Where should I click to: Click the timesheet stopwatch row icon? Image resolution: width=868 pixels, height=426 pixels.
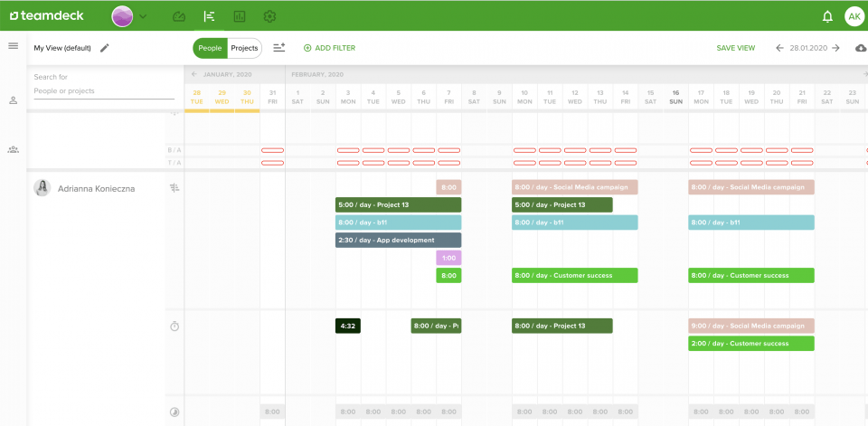(x=175, y=327)
